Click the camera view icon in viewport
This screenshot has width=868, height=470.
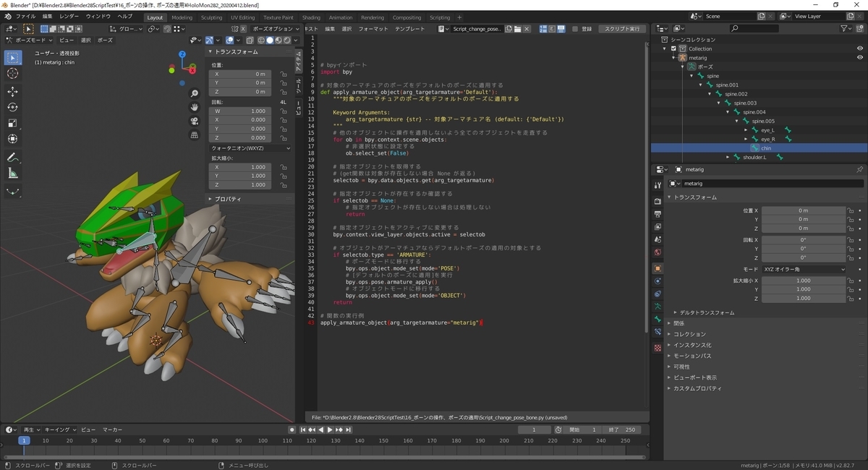tap(195, 121)
